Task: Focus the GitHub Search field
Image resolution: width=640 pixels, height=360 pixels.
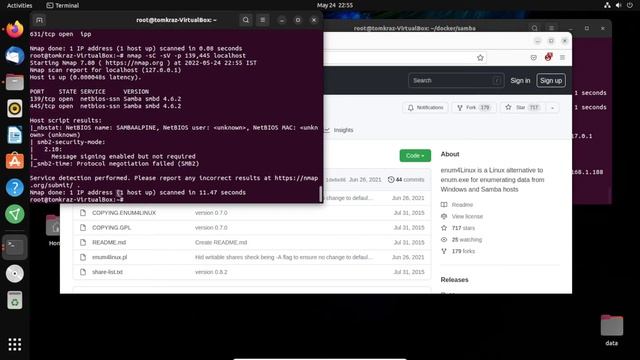Action: 456,80
